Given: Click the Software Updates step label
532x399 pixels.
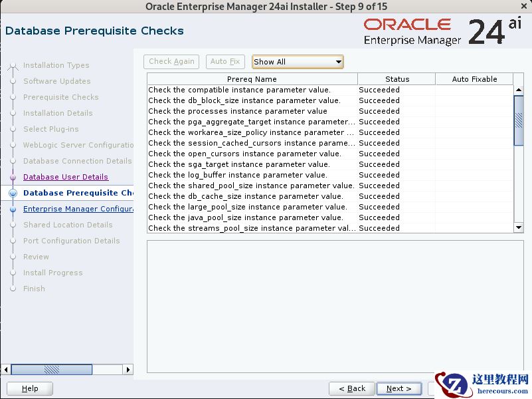Looking at the screenshot, I should (x=56, y=81).
